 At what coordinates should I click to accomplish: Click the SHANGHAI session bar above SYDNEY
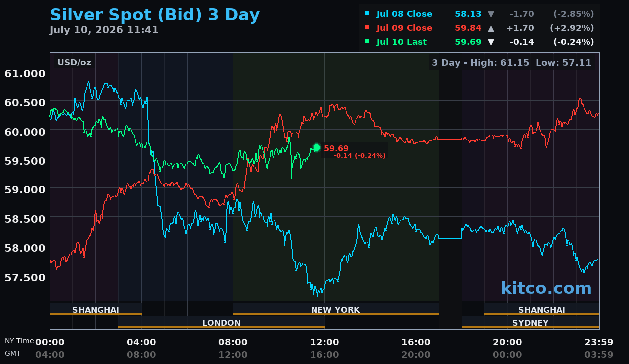pyautogui.click(x=542, y=309)
